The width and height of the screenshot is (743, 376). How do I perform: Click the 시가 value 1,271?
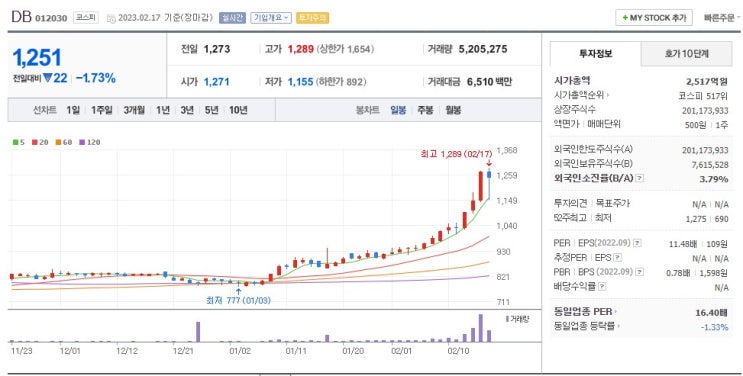pyautogui.click(x=217, y=82)
